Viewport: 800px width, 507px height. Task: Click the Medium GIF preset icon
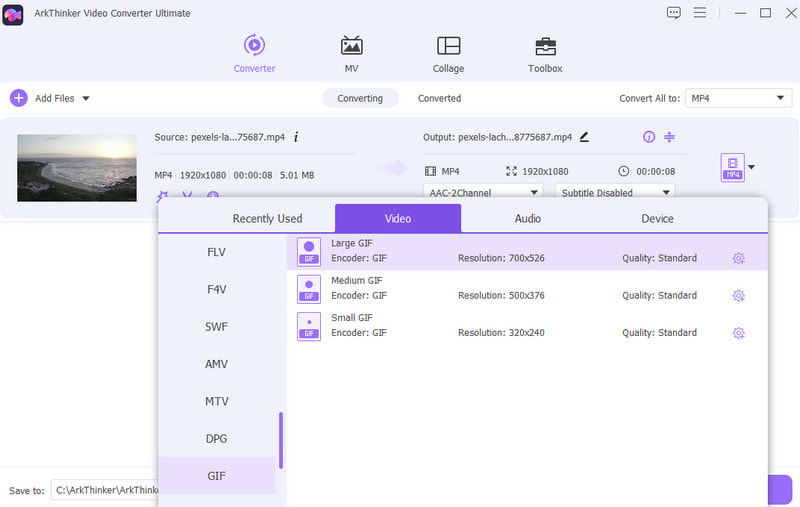tap(309, 289)
